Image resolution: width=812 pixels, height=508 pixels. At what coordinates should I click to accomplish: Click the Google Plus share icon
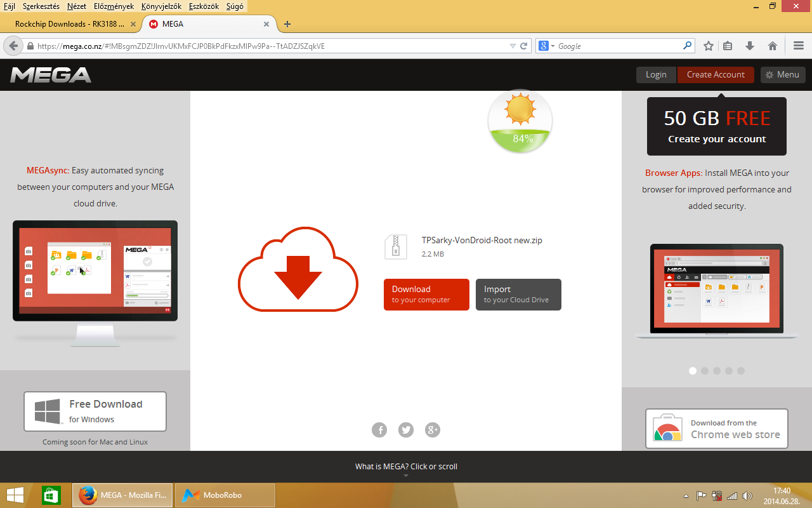click(433, 430)
